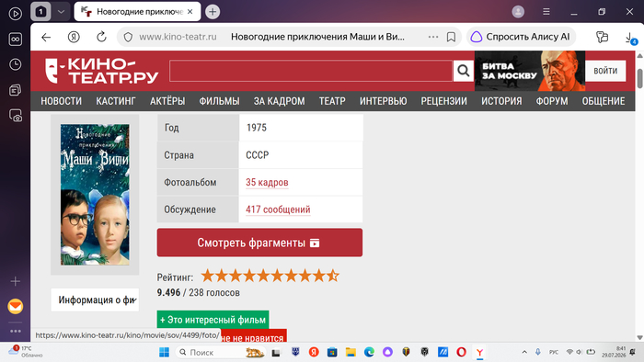Open the Битва за Москву banner

[530, 71]
